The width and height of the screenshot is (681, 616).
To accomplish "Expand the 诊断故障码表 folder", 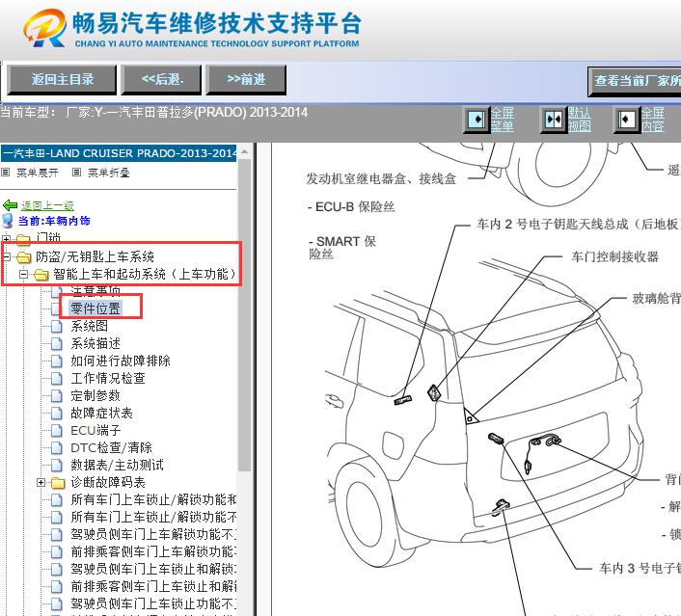I will [x=41, y=482].
